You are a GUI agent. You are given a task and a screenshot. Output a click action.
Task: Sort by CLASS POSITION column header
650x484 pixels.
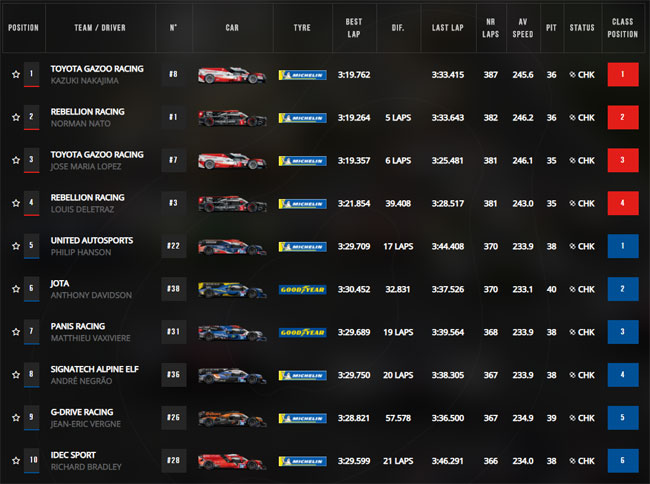(x=623, y=28)
